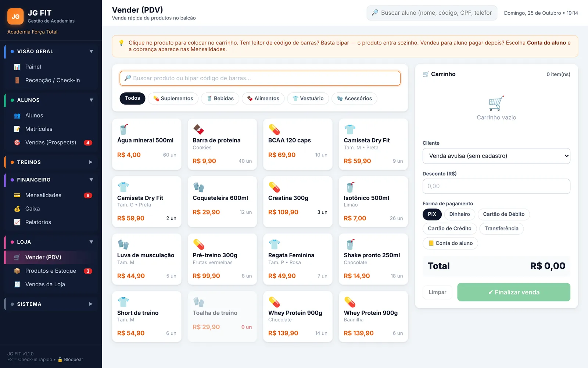Click the JG orange logo icon

(15, 16)
